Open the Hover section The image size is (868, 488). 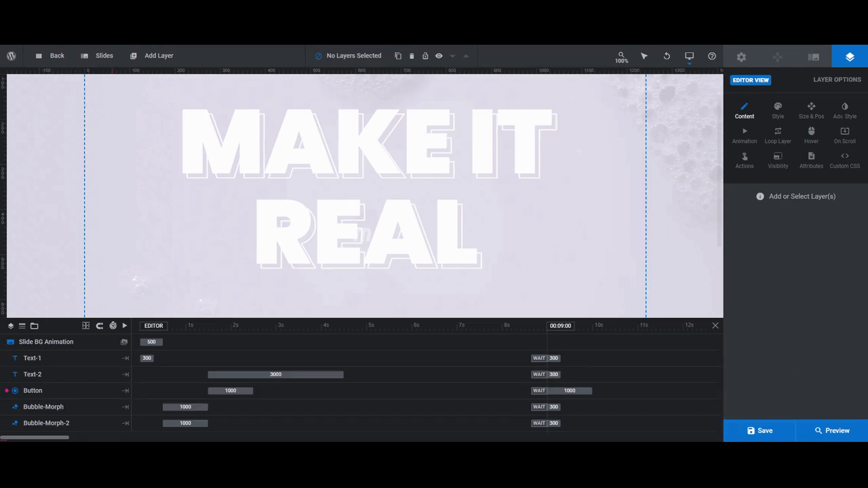pyautogui.click(x=811, y=136)
